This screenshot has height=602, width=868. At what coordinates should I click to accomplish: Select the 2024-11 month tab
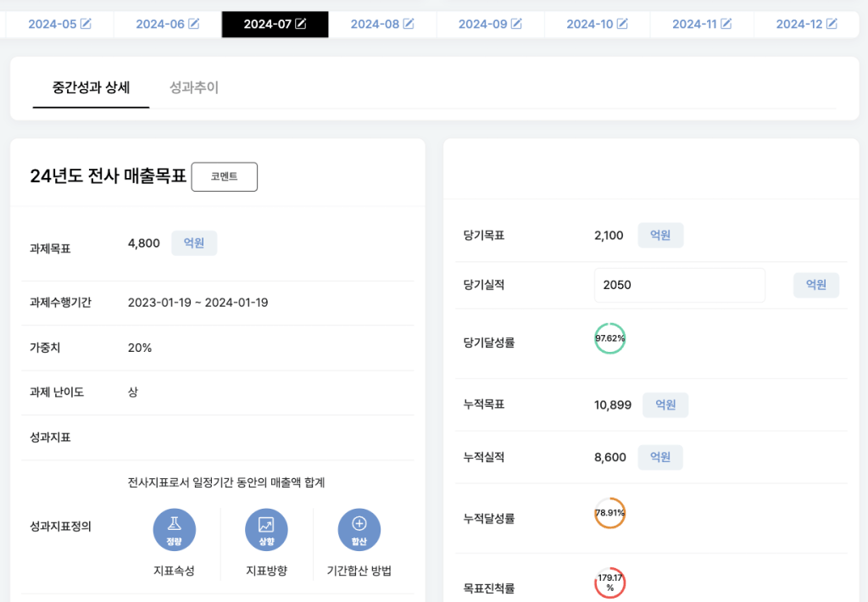(701, 25)
